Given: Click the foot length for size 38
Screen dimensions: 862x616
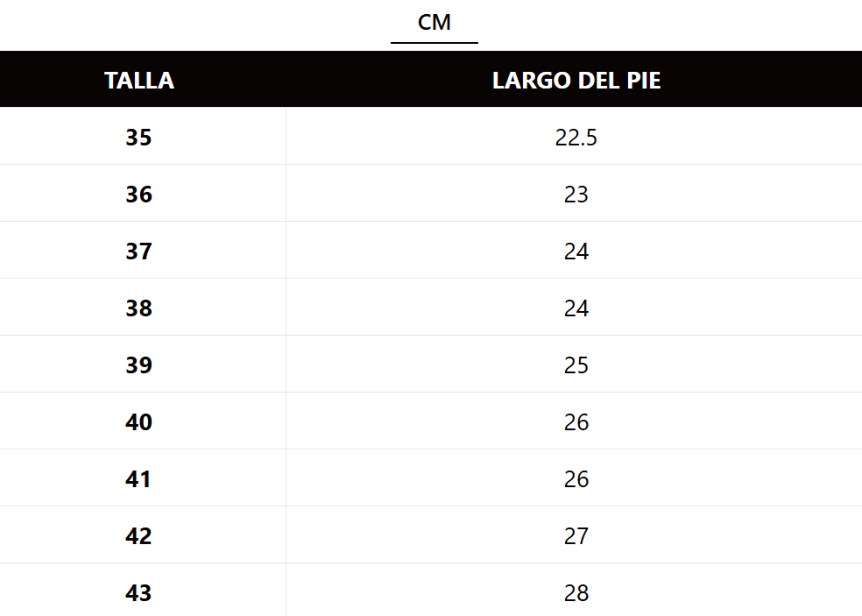Looking at the screenshot, I should tap(576, 308).
